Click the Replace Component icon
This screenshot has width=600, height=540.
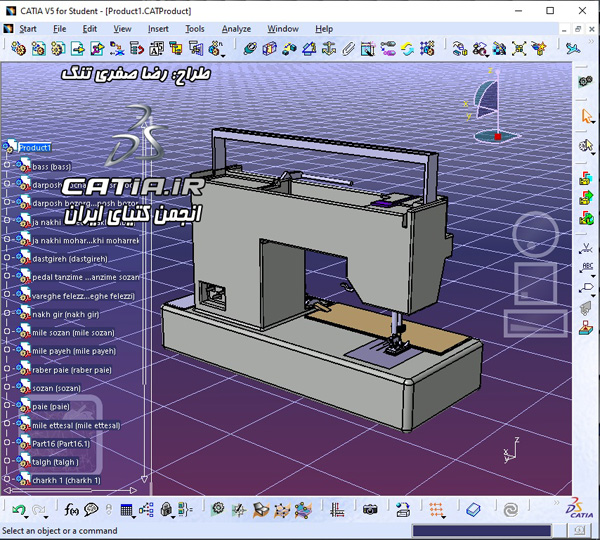coord(117,49)
